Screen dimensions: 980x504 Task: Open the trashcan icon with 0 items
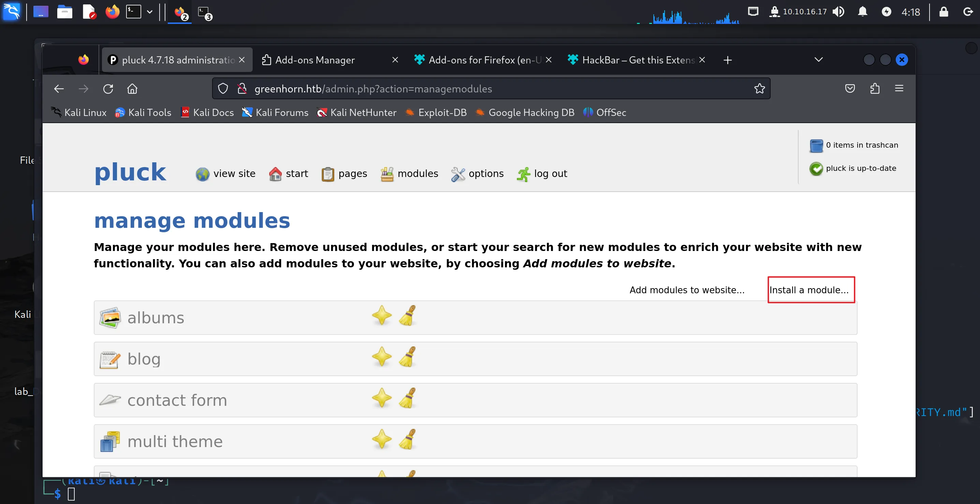(816, 145)
